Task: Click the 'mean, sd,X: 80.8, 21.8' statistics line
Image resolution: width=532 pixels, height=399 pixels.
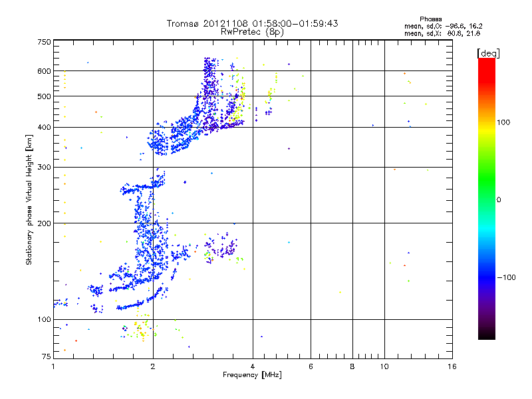Action: pyautogui.click(x=442, y=33)
